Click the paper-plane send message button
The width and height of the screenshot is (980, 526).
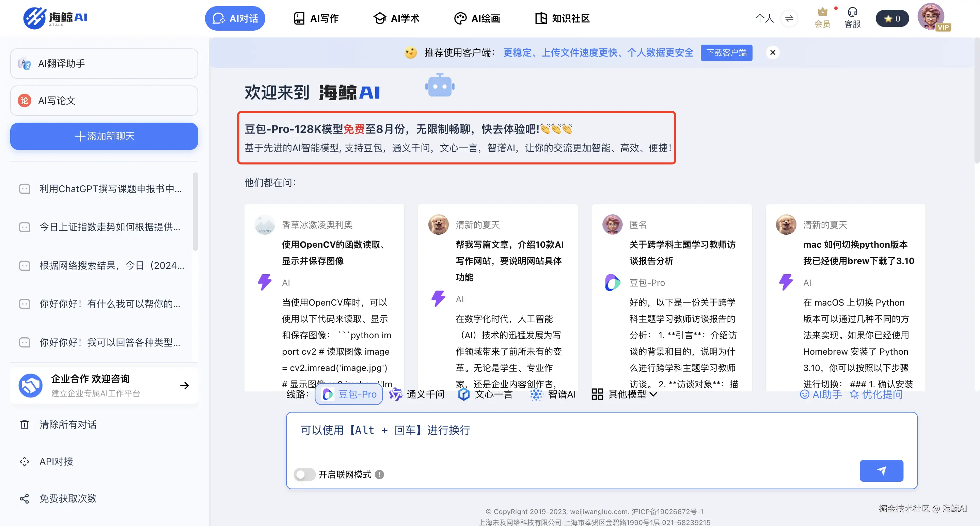pos(881,470)
